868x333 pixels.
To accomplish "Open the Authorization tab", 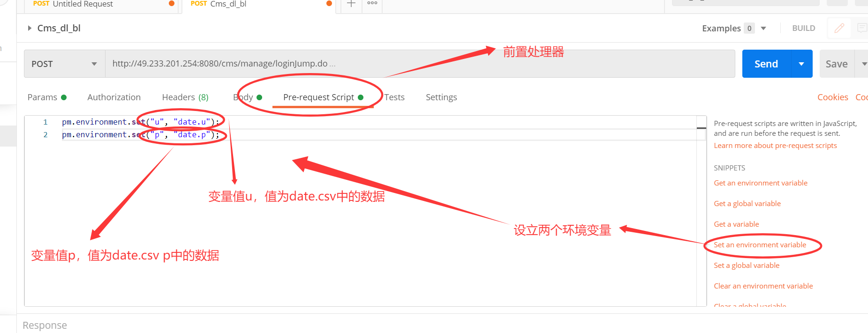I will pos(114,97).
